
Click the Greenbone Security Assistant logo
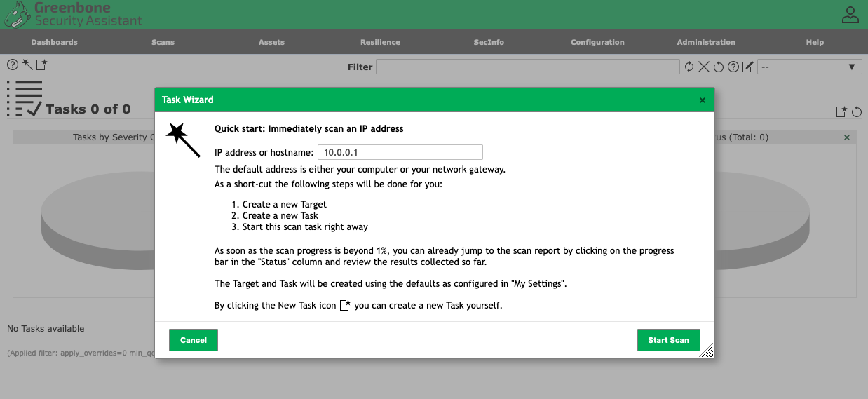[x=73, y=14]
